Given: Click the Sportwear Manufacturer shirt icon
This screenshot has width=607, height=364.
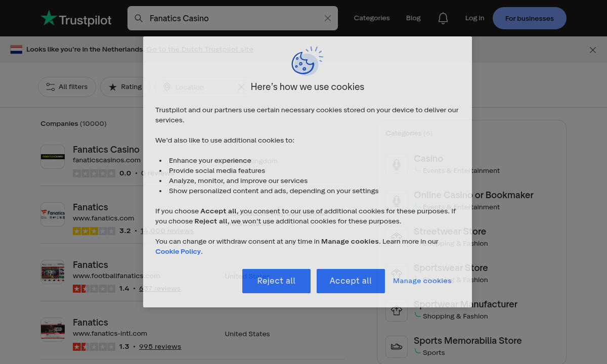Looking at the screenshot, I should point(397,310).
